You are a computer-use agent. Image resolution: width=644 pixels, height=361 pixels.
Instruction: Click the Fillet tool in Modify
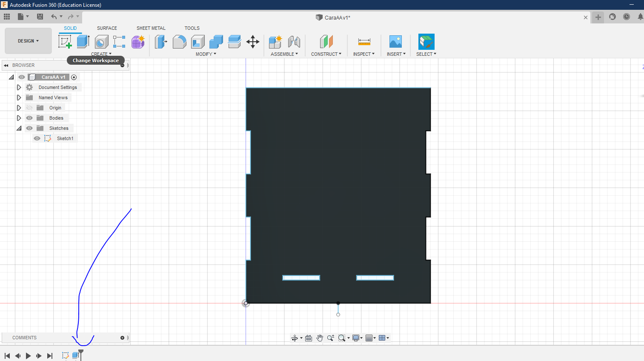(x=179, y=42)
